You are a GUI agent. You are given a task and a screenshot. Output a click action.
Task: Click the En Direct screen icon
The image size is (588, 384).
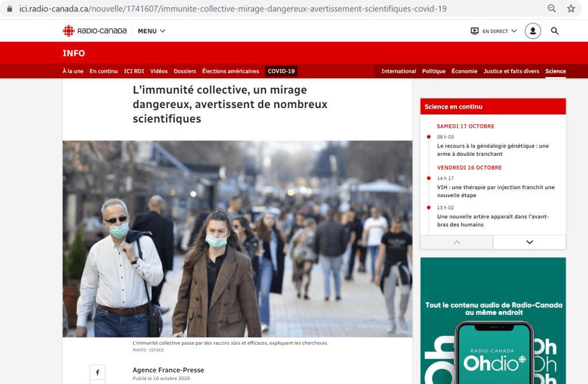[x=474, y=31]
